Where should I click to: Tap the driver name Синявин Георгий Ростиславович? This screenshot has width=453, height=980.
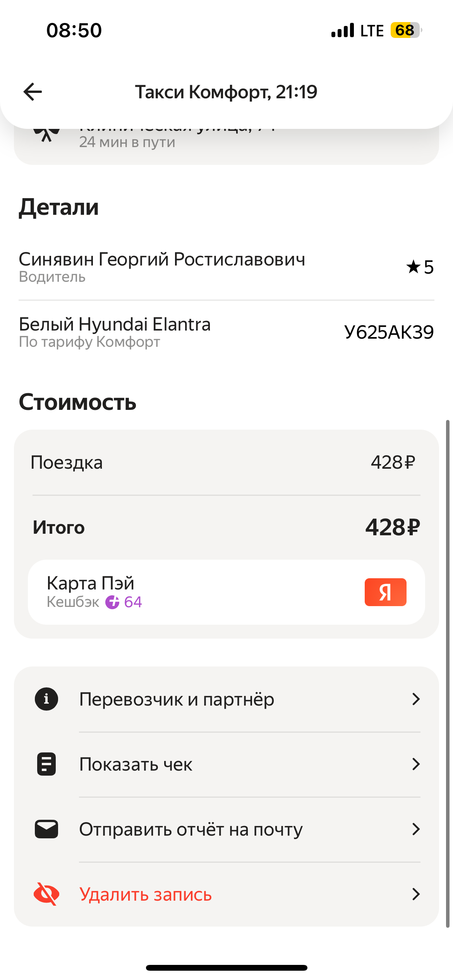click(x=162, y=259)
